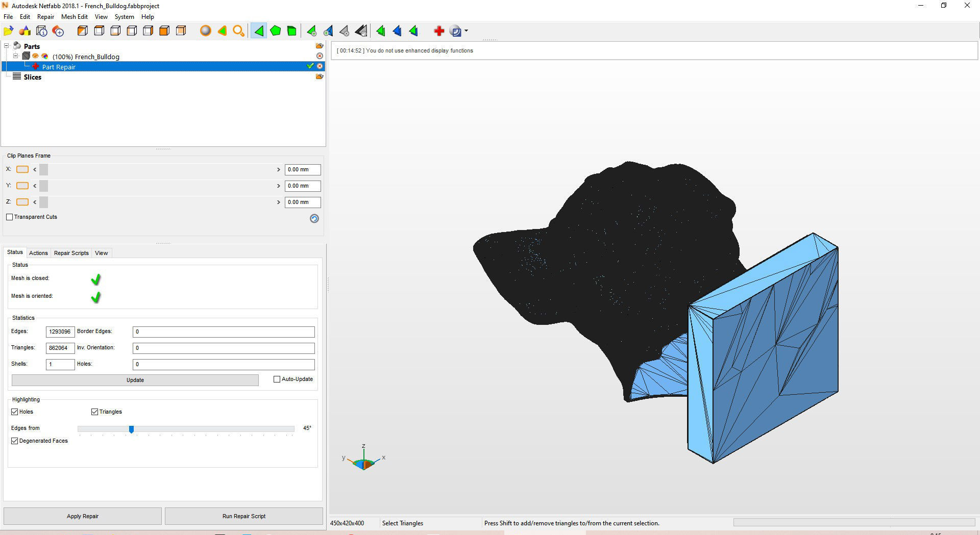Viewport: 980px width, 535px height.
Task: Click the X clip plane right arrow
Action: point(279,169)
